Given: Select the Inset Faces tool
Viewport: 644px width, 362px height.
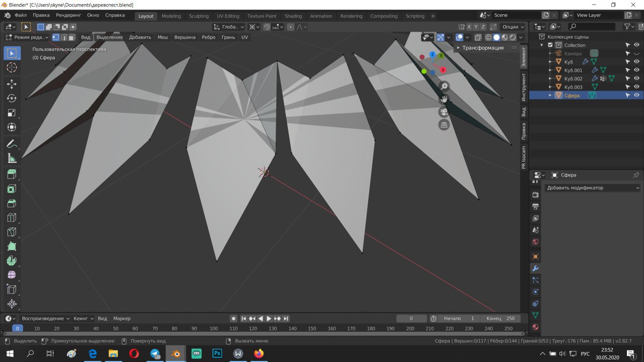Looking at the screenshot, I should tap(12, 189).
